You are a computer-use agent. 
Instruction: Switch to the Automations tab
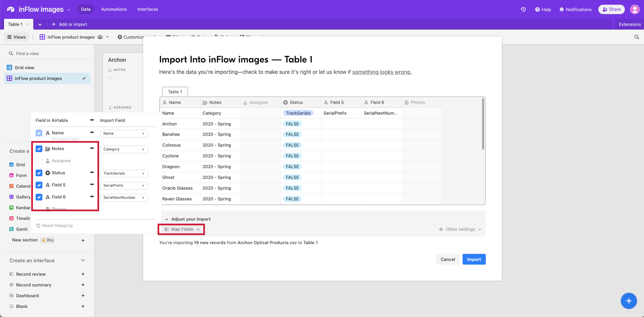[x=114, y=9]
